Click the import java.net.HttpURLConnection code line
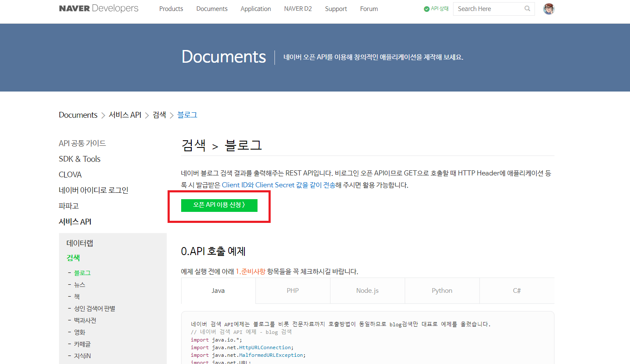The height and width of the screenshot is (364, 630). [242, 347]
